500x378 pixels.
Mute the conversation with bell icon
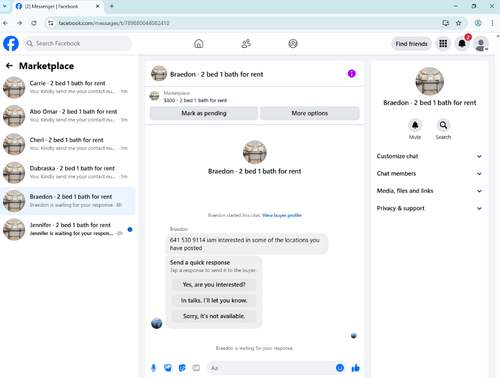pyautogui.click(x=415, y=125)
